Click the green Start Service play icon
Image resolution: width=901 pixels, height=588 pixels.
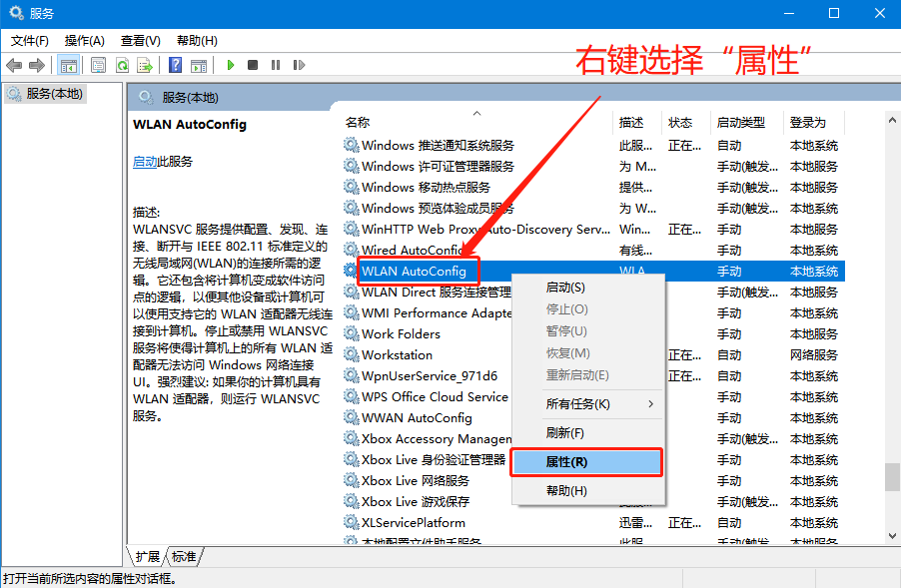[231, 65]
